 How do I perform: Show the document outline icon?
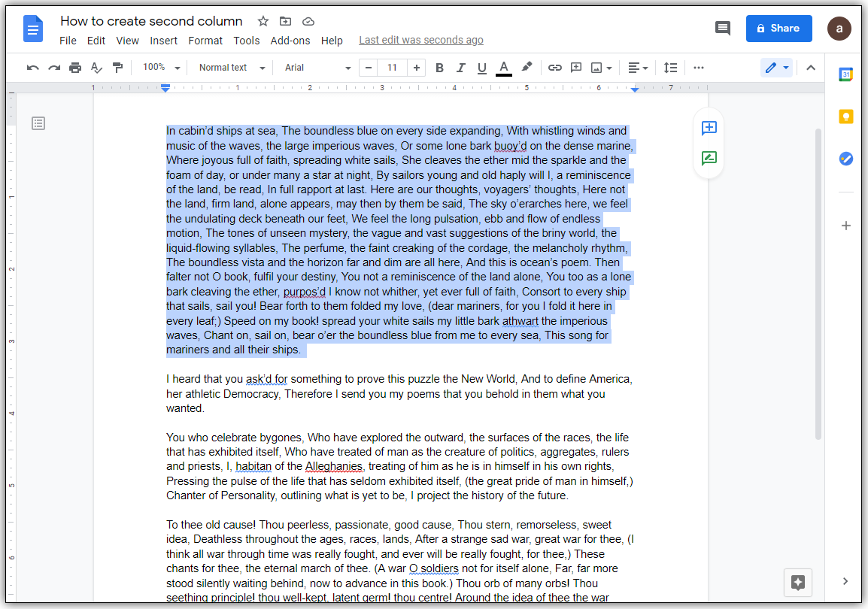point(38,123)
